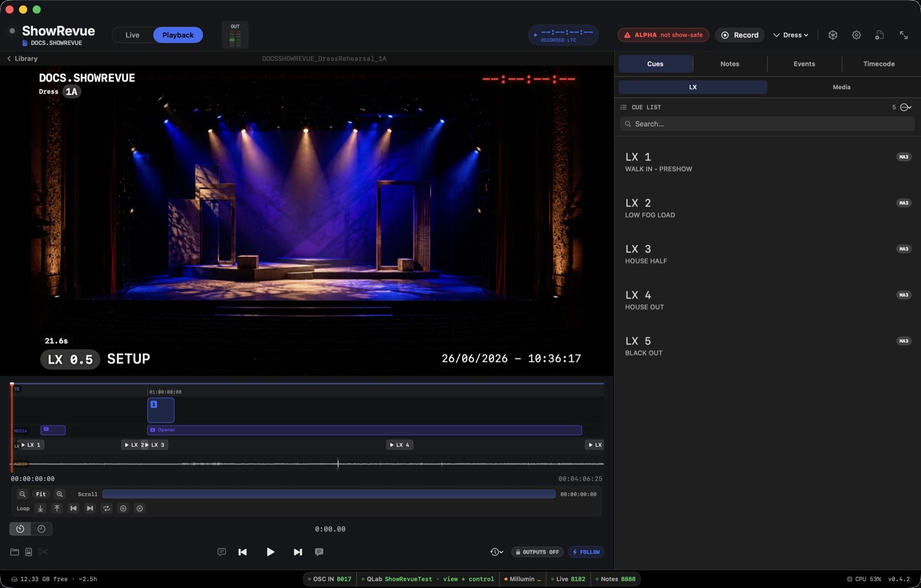Switch to the Media cue sub-tab
The height and width of the screenshot is (588, 921).
coord(842,87)
